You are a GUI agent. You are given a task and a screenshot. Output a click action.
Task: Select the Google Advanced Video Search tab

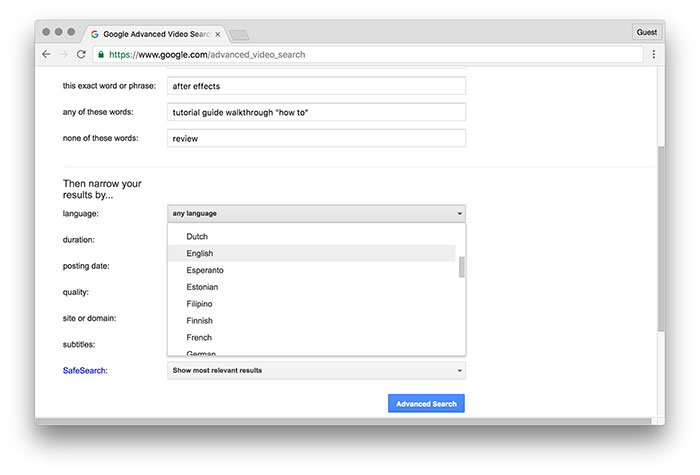[150, 34]
